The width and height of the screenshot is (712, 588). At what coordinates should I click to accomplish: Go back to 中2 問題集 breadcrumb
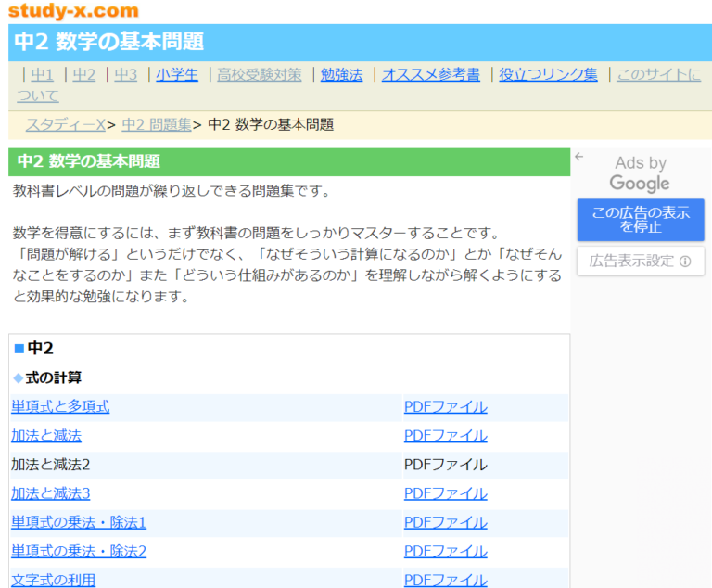tap(157, 124)
